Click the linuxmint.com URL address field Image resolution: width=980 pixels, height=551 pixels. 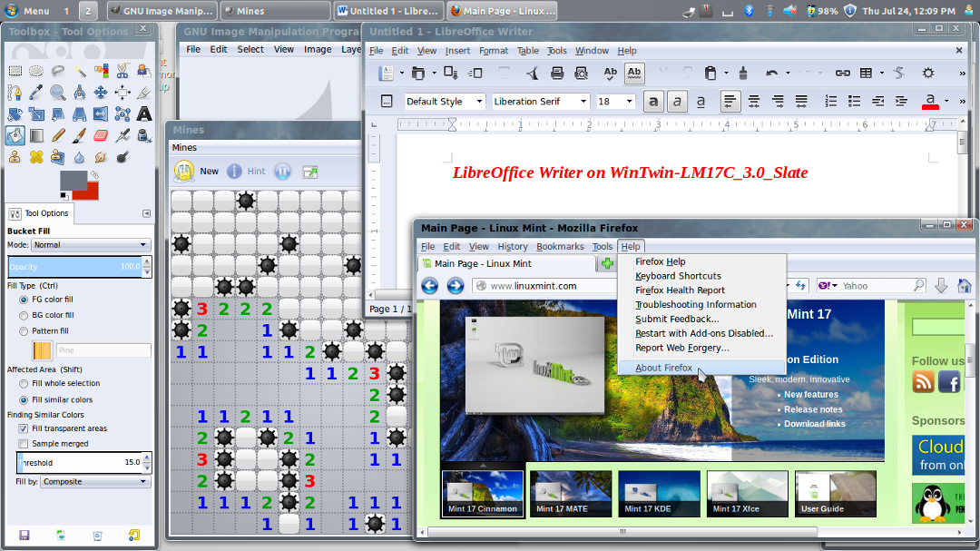(x=544, y=286)
